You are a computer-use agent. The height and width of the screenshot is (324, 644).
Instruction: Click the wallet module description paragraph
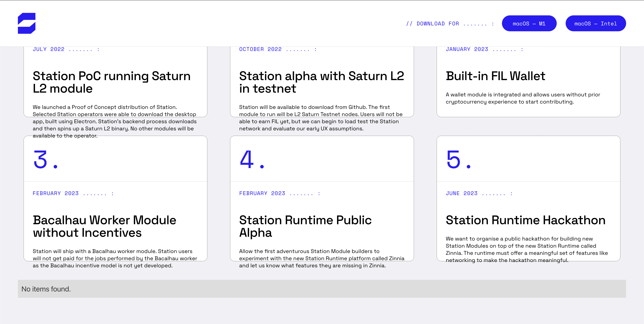click(523, 98)
